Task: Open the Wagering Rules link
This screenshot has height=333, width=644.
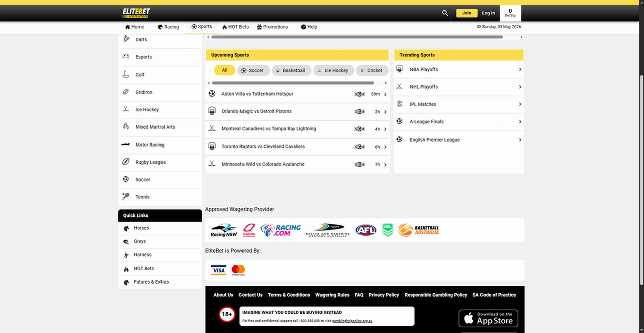Action: 333,295
